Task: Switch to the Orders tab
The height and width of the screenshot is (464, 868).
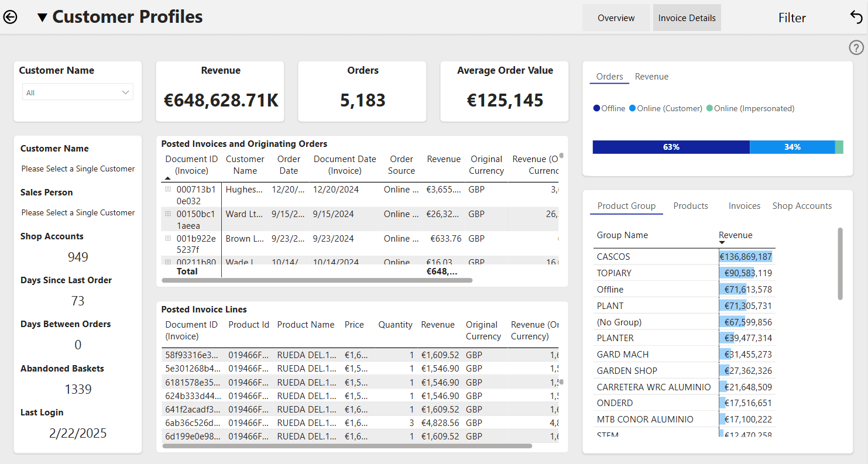Action: click(609, 77)
